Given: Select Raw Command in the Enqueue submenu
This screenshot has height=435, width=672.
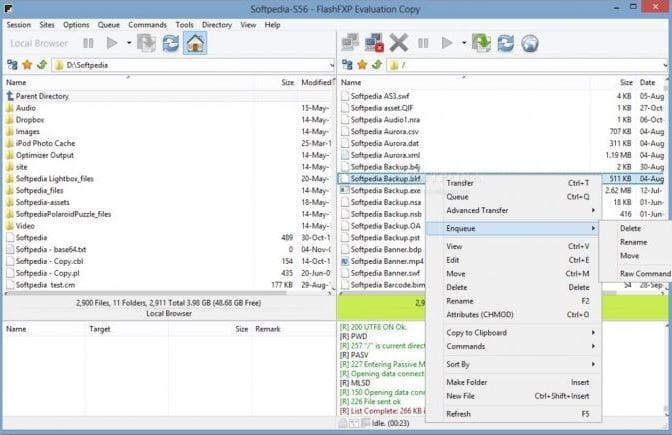Looking at the screenshot, I should coord(644,273).
